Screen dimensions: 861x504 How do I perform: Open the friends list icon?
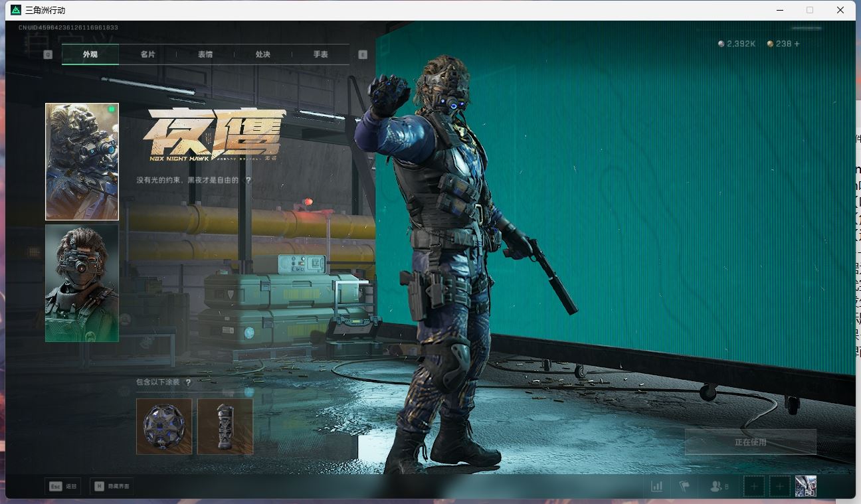tap(718, 487)
